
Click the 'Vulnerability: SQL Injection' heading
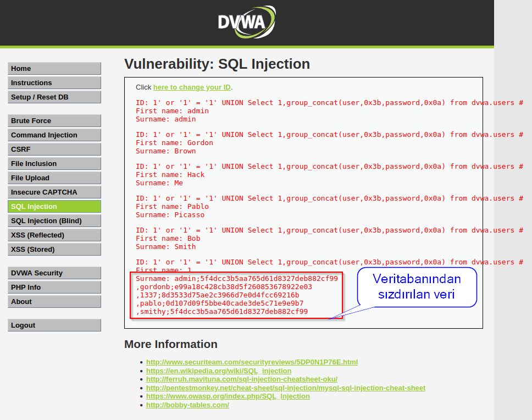coord(217,64)
